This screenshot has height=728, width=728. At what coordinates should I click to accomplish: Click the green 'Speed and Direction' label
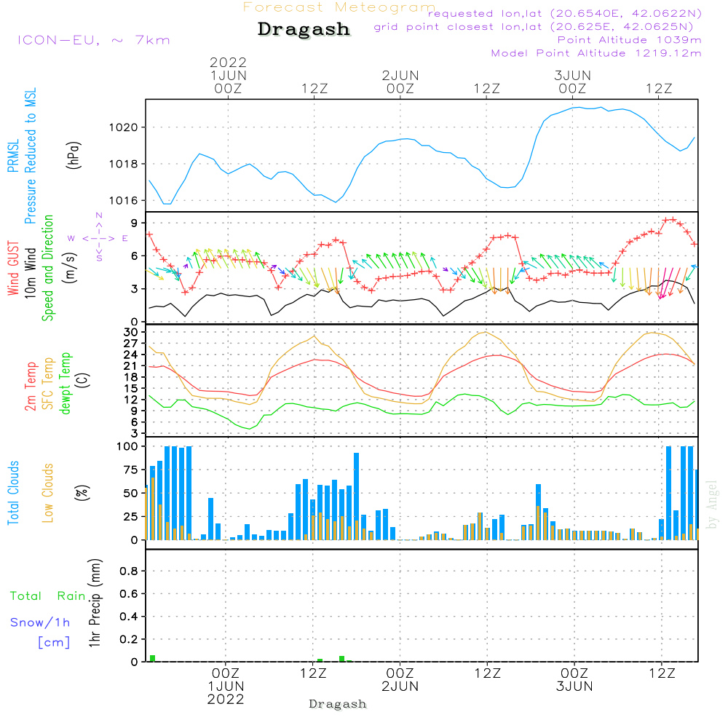pos(47,268)
